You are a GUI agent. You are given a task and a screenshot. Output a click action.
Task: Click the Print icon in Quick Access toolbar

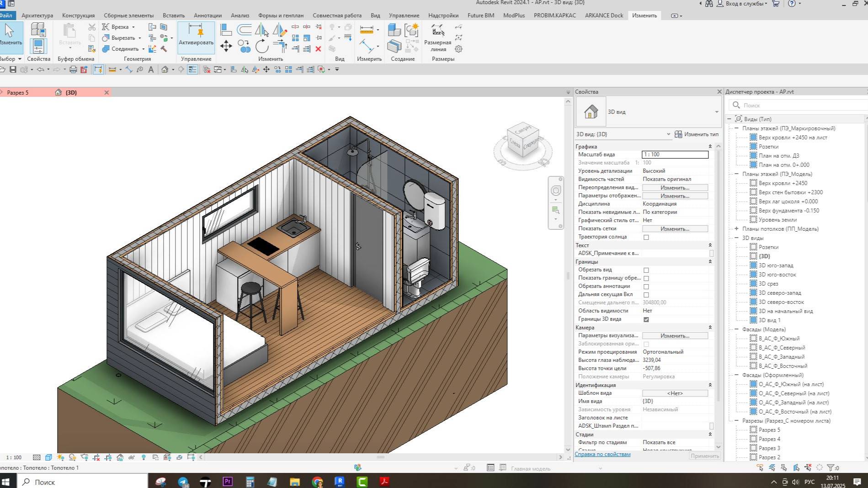[x=73, y=69]
